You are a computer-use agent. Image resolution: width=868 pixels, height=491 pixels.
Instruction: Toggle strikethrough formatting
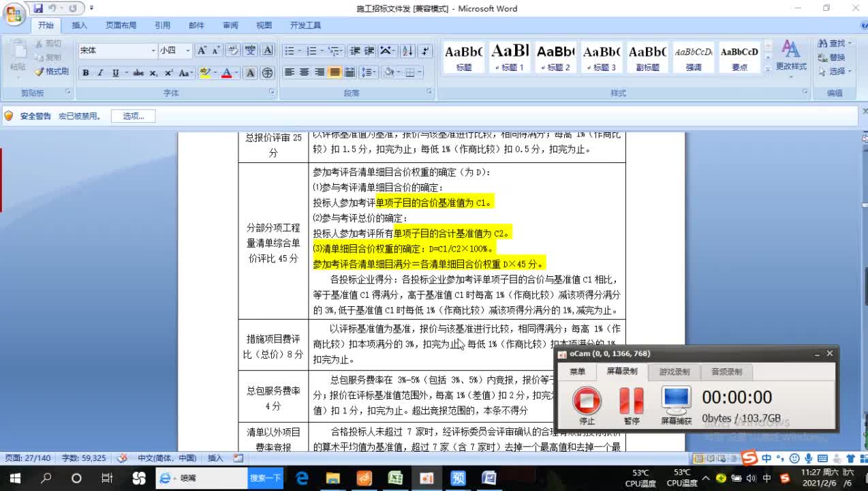click(x=138, y=73)
